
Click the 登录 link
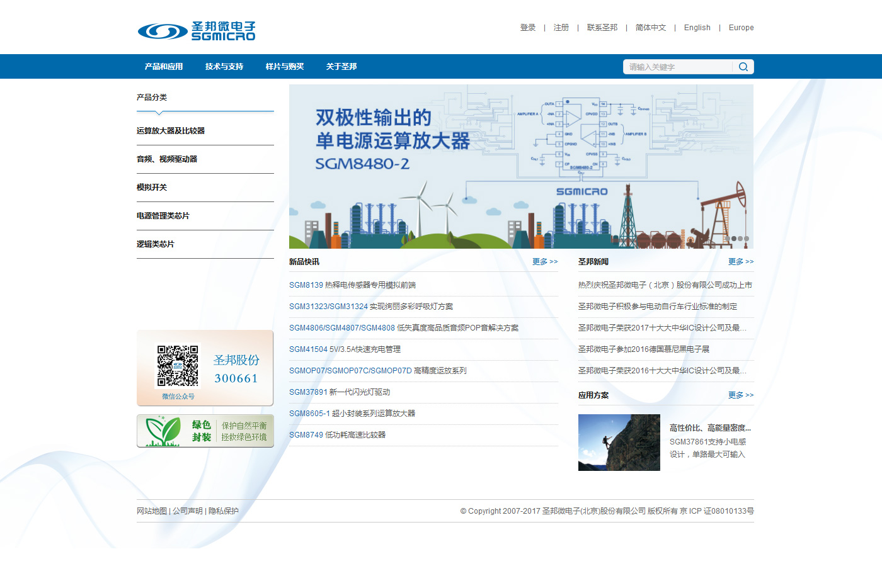click(x=528, y=28)
